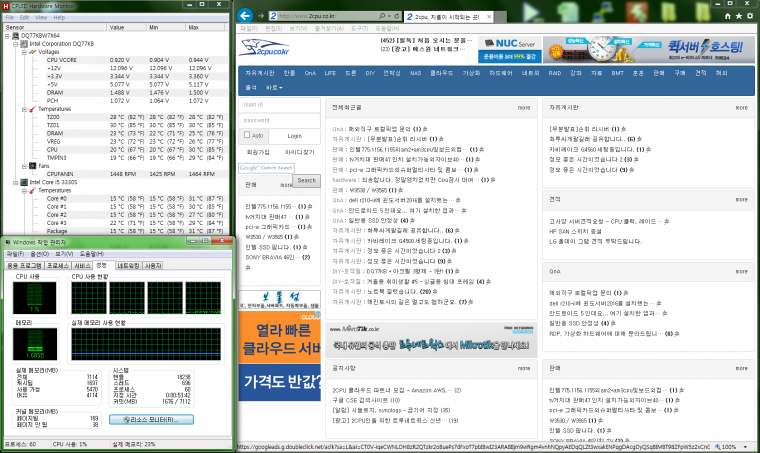The image size is (760, 453).
Task: Open Task Manager 옵션(O) menu
Action: tap(39, 254)
